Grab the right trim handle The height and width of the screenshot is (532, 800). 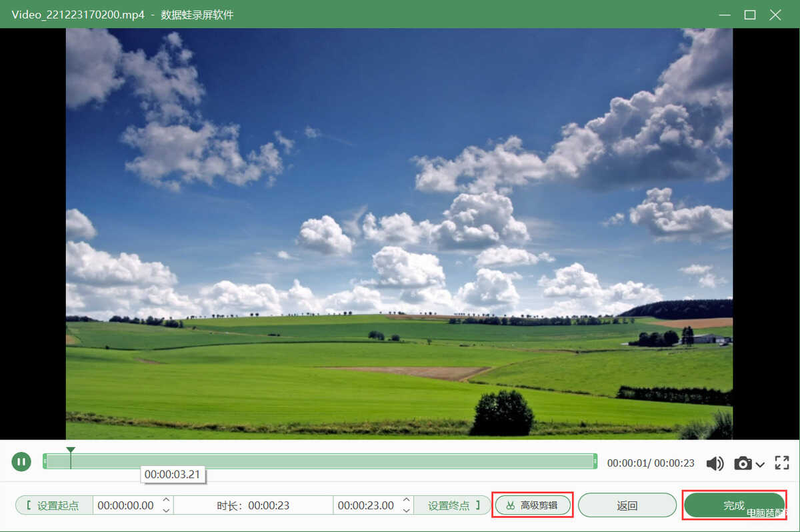pyautogui.click(x=595, y=461)
